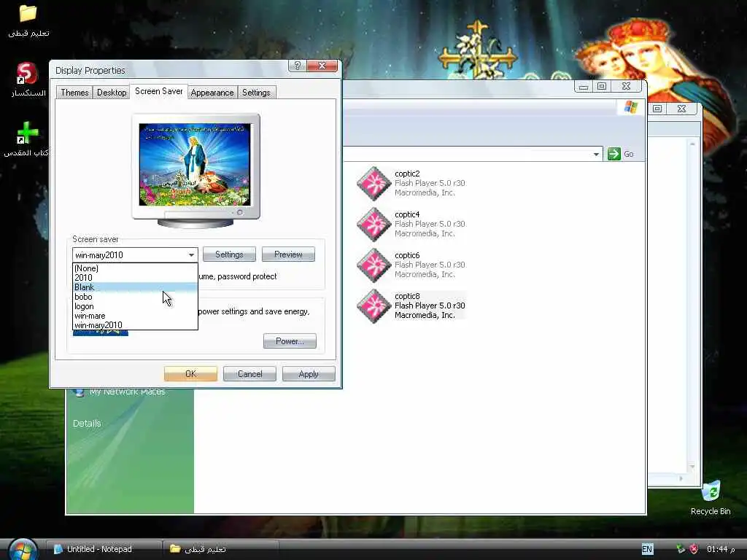Click the back window scrollbar up arrow
This screenshot has width=747, height=560.
pos(692,144)
